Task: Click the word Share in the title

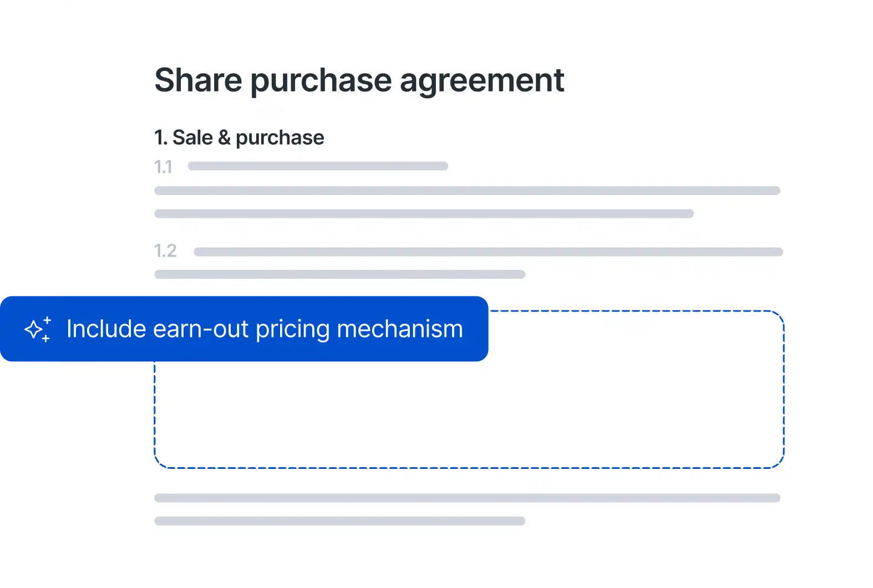Action: 198,80
